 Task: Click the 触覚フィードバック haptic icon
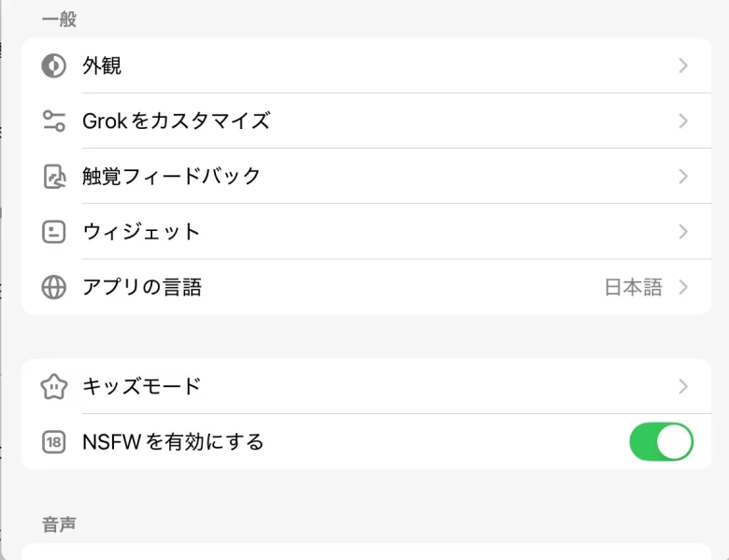coord(54,176)
